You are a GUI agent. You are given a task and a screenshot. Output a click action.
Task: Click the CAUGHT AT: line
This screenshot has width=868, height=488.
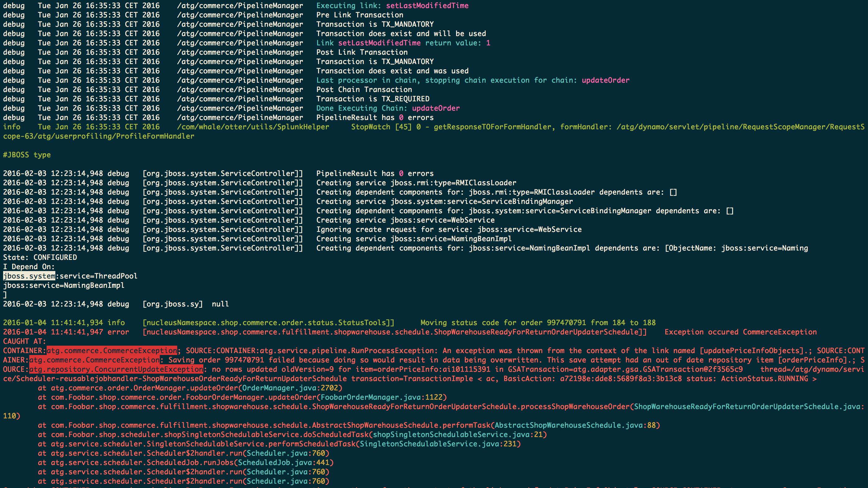click(25, 341)
